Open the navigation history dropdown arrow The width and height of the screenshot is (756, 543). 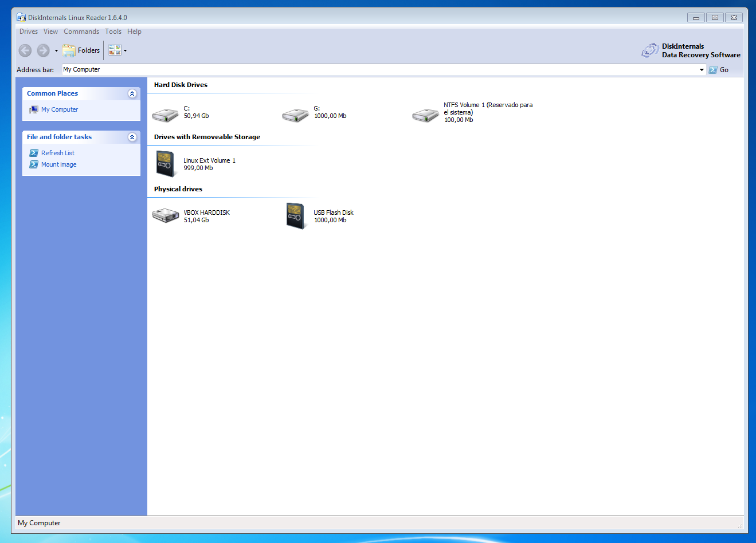pyautogui.click(x=56, y=51)
